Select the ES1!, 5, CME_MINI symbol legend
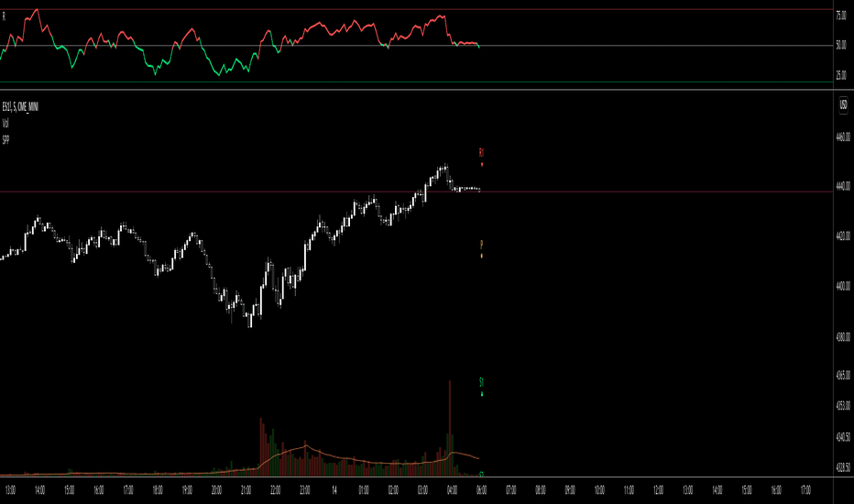This screenshot has width=854, height=504. tap(20, 107)
